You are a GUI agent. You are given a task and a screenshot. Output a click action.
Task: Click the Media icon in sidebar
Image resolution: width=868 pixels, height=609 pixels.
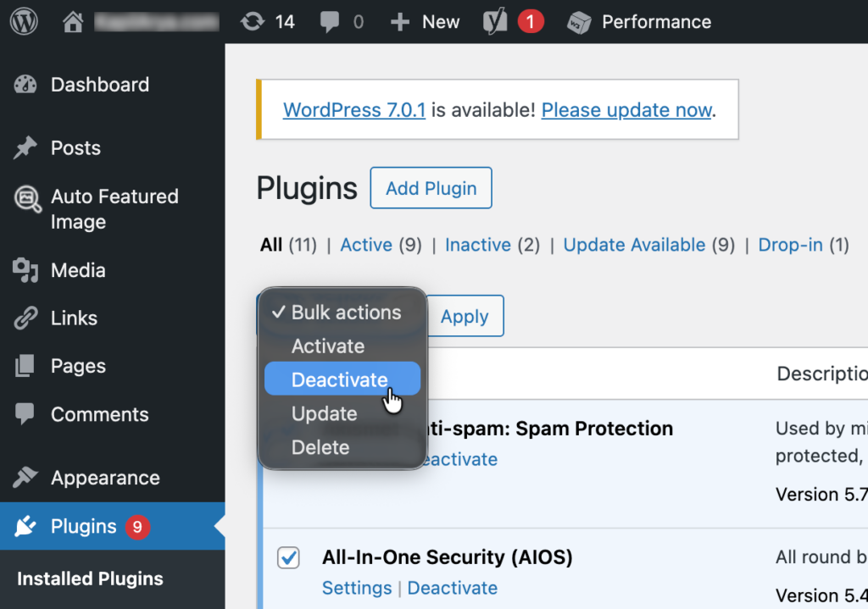tap(25, 270)
